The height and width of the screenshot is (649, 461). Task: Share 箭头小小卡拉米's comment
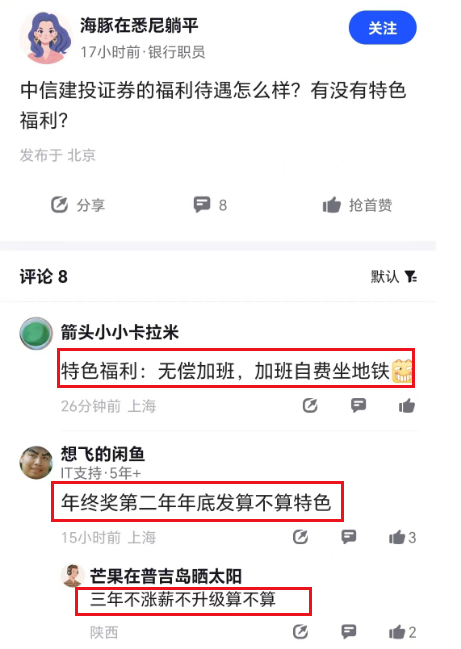click(x=310, y=406)
